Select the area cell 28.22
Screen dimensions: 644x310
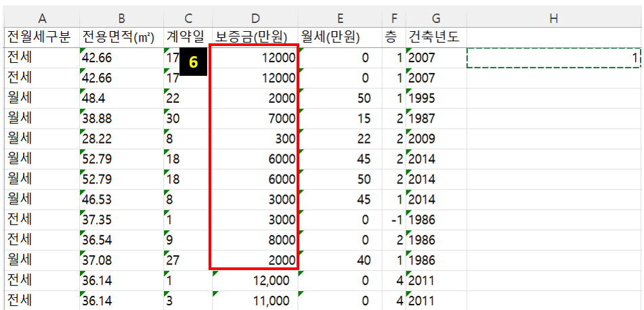(x=121, y=139)
